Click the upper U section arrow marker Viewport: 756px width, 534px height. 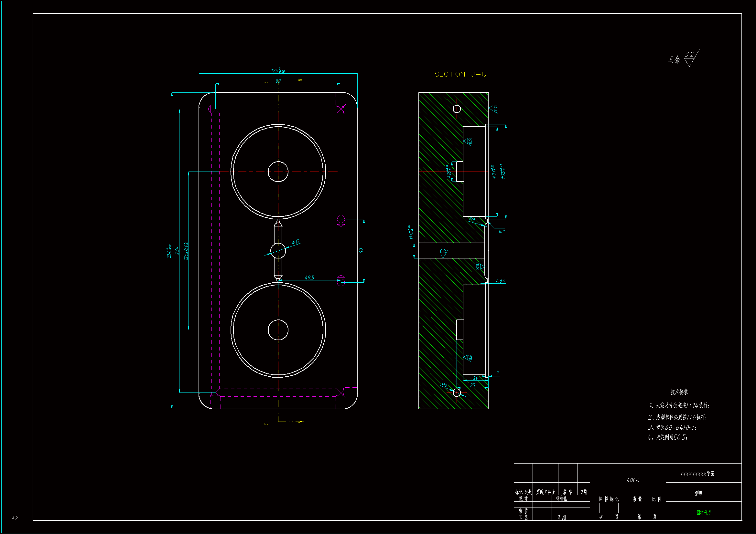coord(266,80)
